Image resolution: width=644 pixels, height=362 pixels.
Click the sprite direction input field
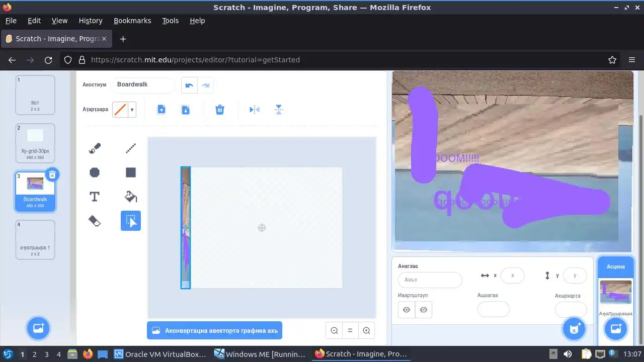point(571,310)
